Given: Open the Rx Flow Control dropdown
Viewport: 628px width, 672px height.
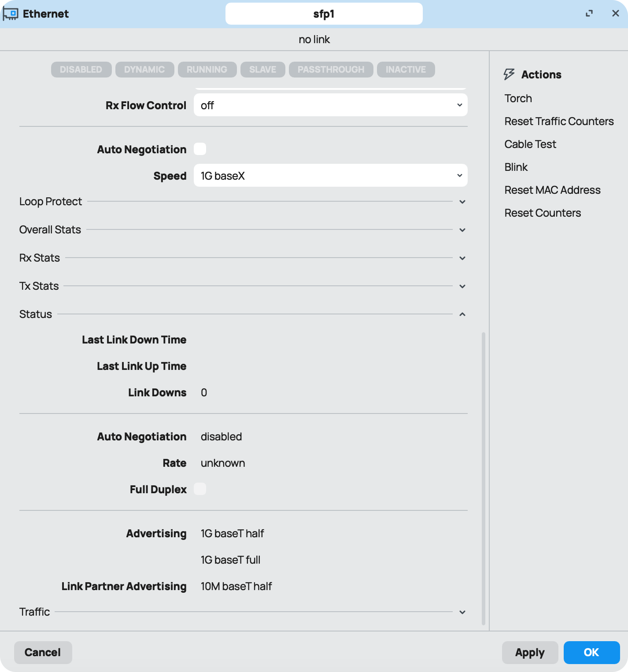Looking at the screenshot, I should click(x=330, y=105).
